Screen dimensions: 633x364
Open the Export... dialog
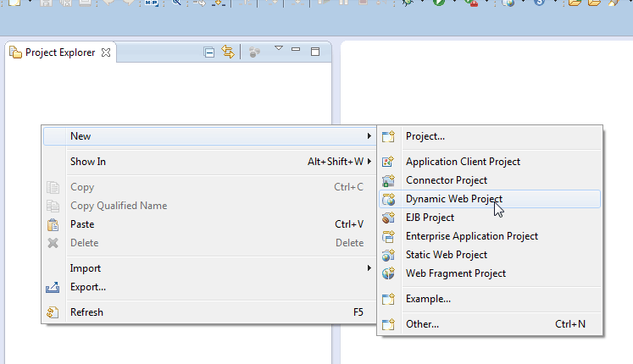209,287
